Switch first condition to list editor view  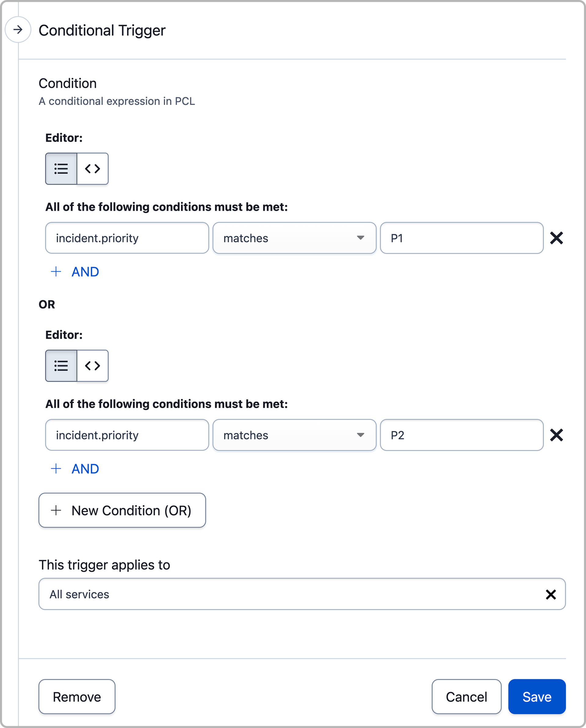(61, 168)
